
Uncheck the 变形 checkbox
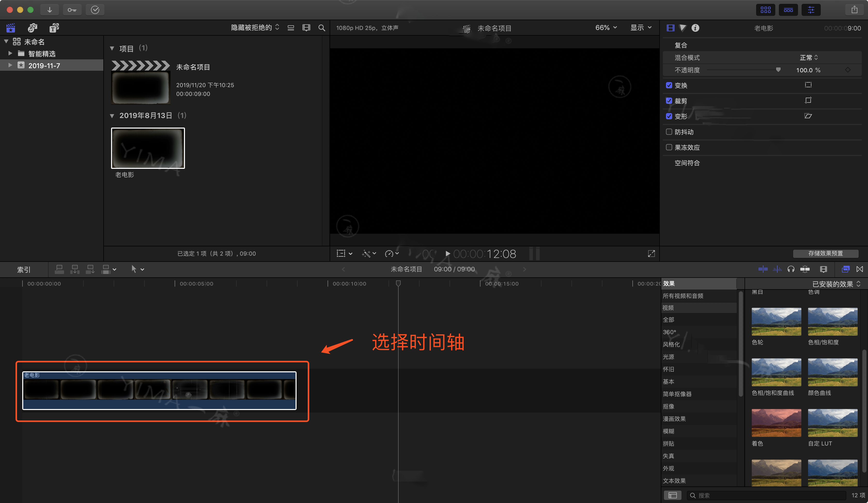click(x=669, y=116)
